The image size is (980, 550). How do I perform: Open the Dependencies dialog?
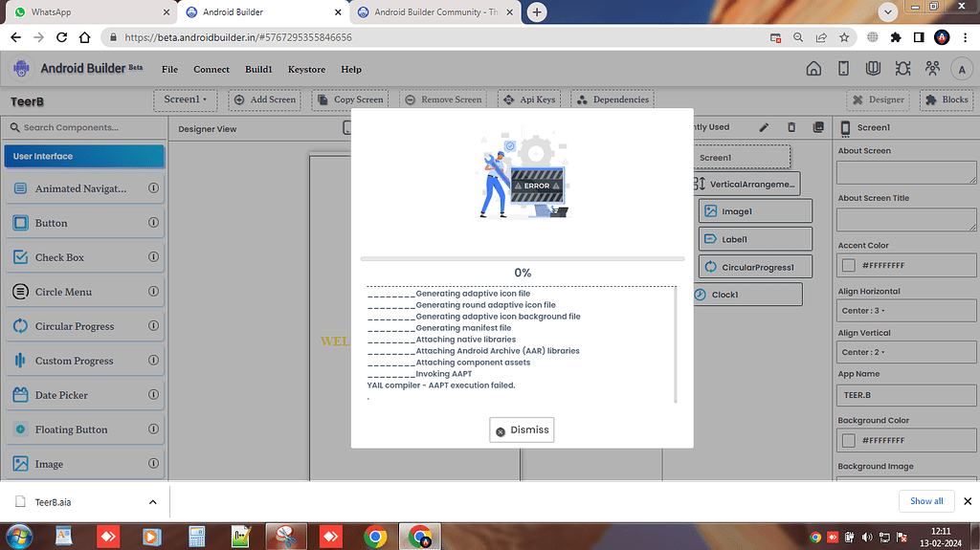pyautogui.click(x=613, y=100)
